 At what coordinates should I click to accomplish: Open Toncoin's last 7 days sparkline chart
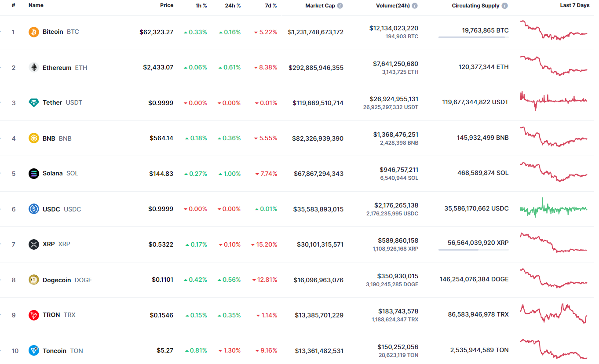pos(554,349)
